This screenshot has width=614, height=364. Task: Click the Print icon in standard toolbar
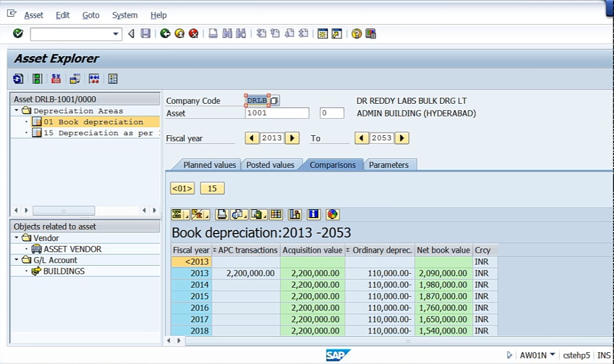point(213,34)
